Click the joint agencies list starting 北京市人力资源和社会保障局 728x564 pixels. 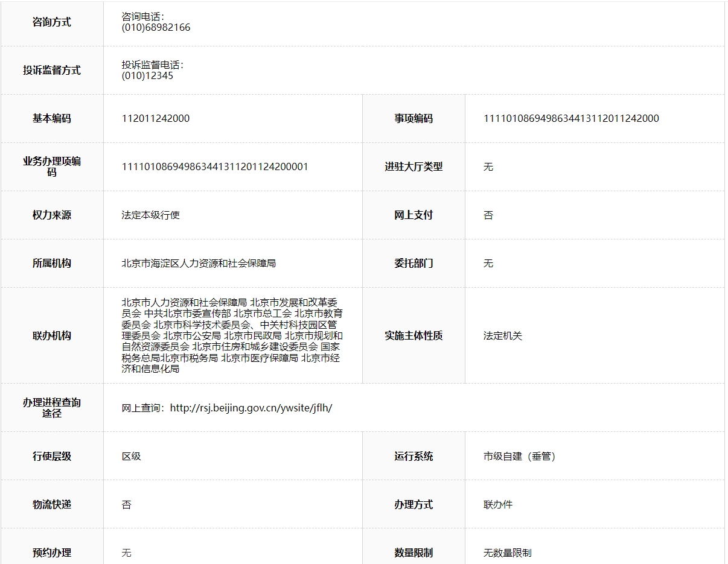point(232,335)
